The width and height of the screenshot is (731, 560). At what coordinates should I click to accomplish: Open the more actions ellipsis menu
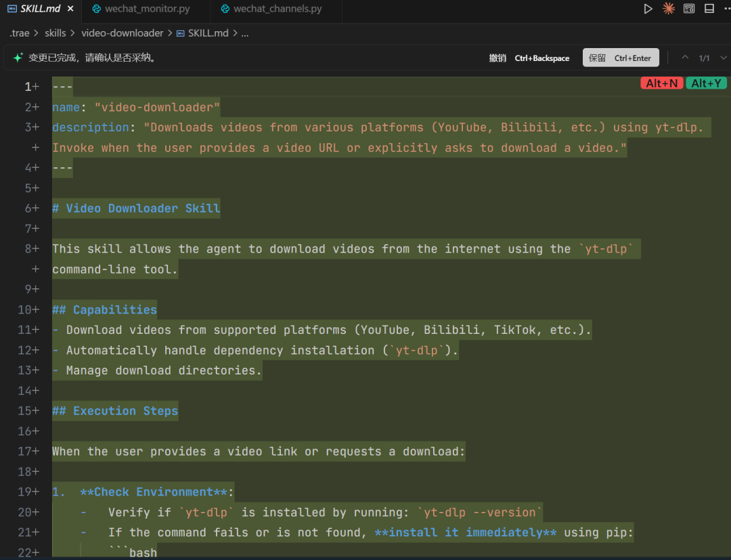click(x=727, y=9)
